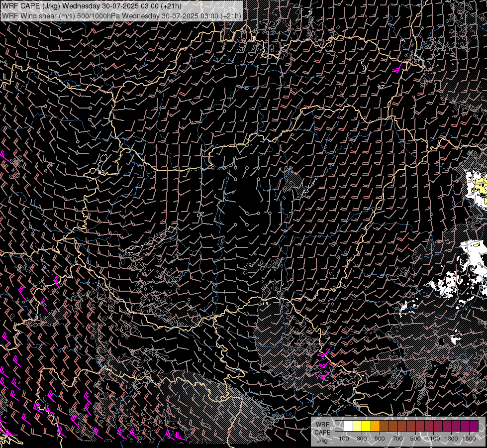Click the WRF Wind shear title line
The image size is (487, 448).
121,15
